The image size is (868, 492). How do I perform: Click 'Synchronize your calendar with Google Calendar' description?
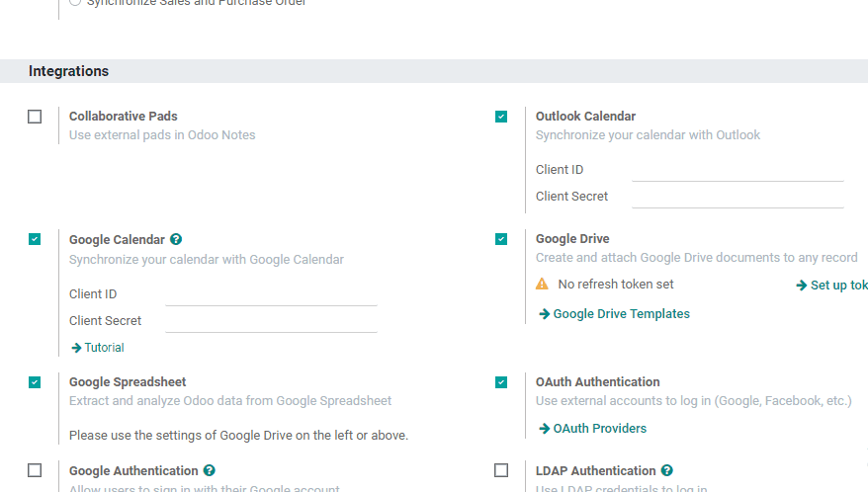(x=207, y=260)
